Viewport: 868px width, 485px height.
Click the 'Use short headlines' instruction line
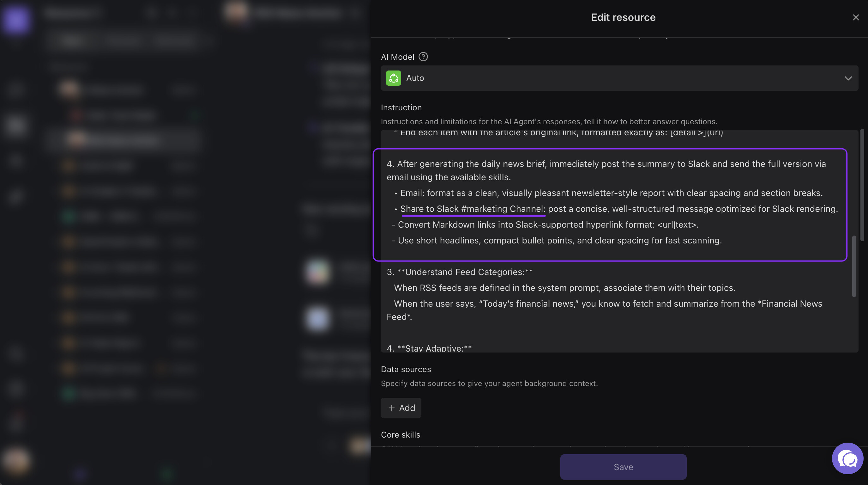click(559, 241)
